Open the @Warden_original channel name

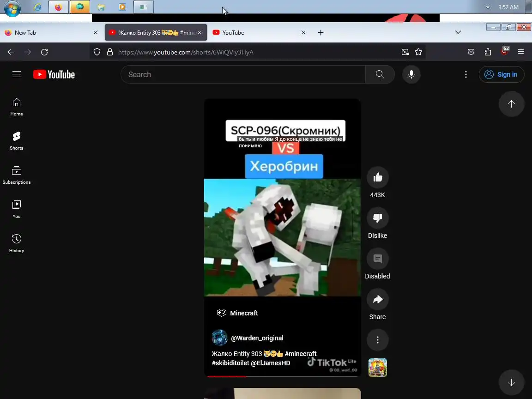pos(257,338)
